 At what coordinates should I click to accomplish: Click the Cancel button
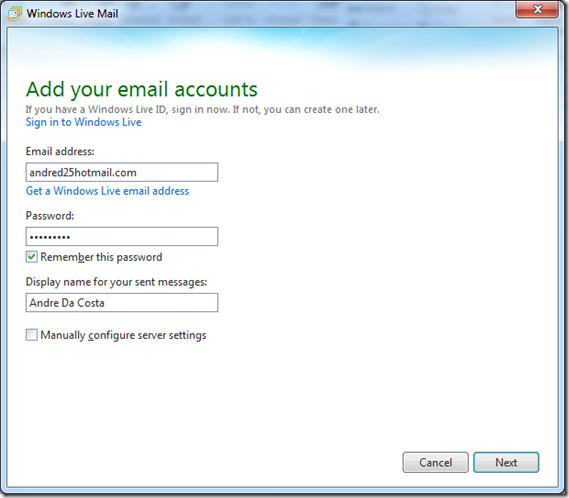point(435,462)
